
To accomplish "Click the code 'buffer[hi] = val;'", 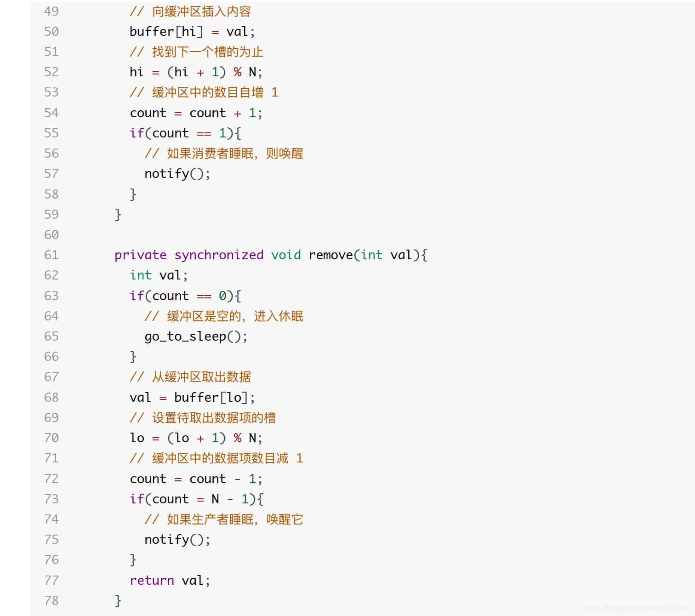I will [x=192, y=31].
